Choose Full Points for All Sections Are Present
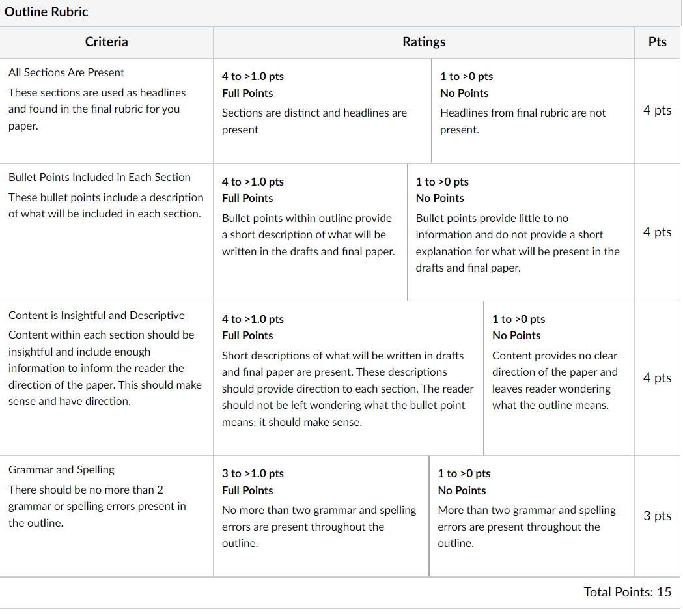683x616 pixels. [x=322, y=111]
